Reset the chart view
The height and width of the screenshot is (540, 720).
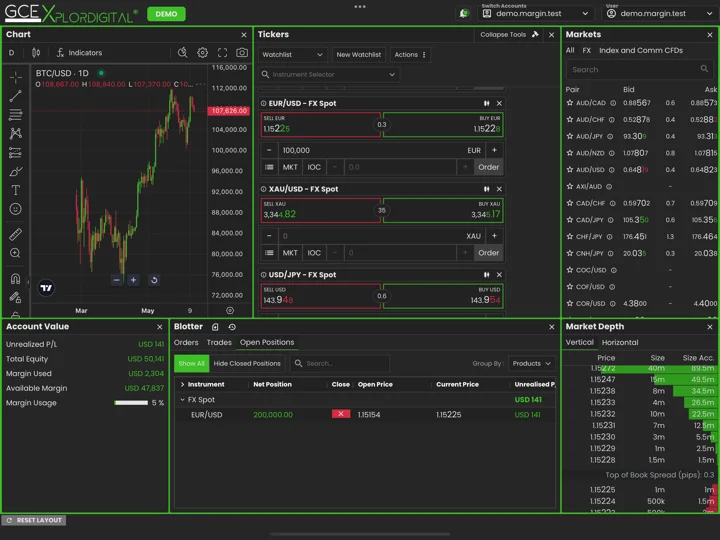pos(154,280)
